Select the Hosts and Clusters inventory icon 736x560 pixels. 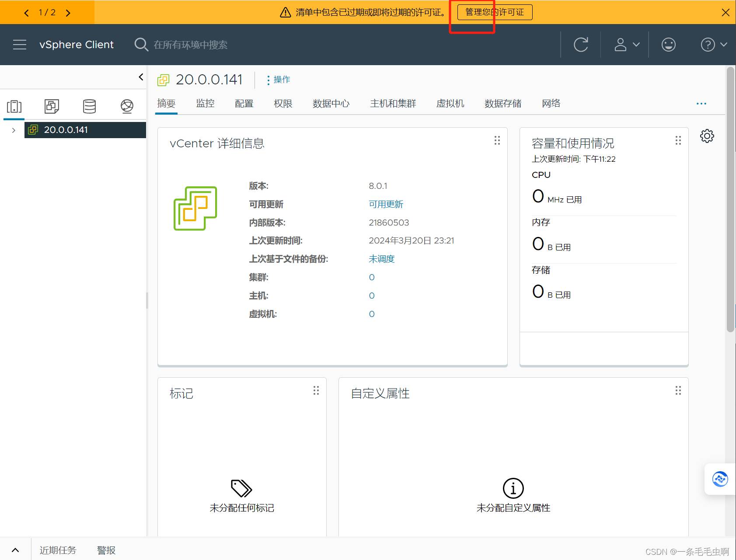point(14,106)
